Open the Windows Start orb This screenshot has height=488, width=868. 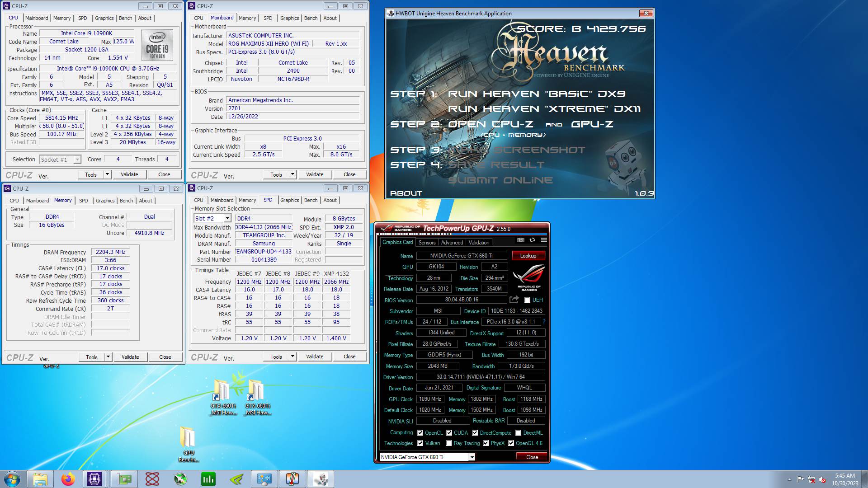[x=12, y=479]
